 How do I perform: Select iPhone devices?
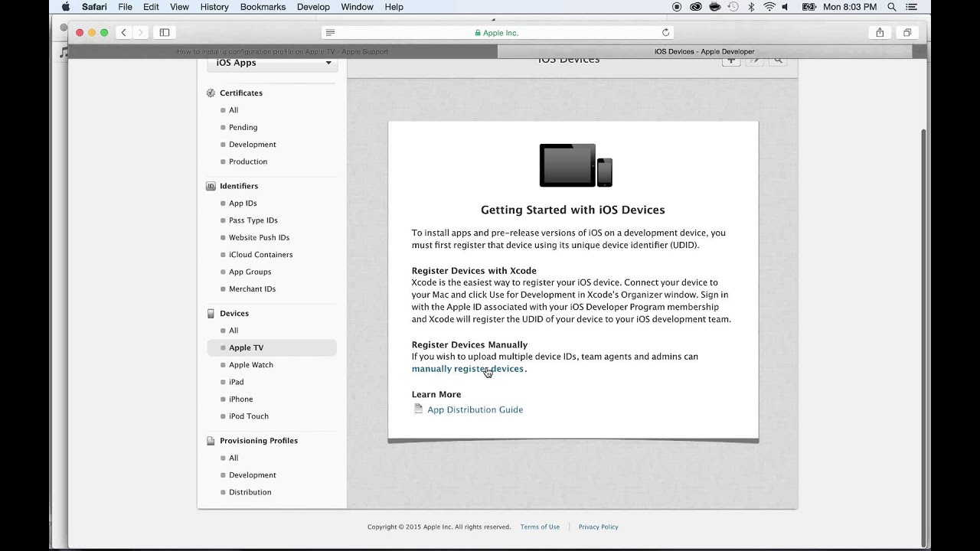click(x=240, y=399)
